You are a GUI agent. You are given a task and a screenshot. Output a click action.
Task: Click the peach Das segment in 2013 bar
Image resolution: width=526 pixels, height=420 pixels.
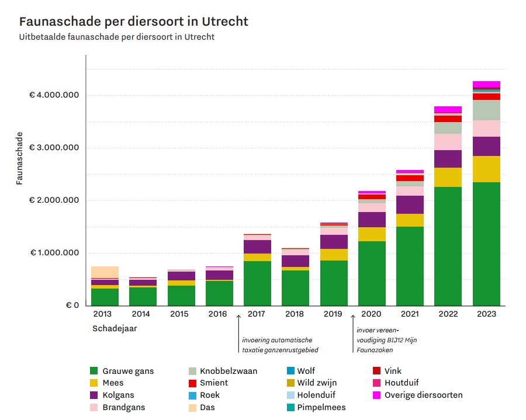pyautogui.click(x=105, y=272)
